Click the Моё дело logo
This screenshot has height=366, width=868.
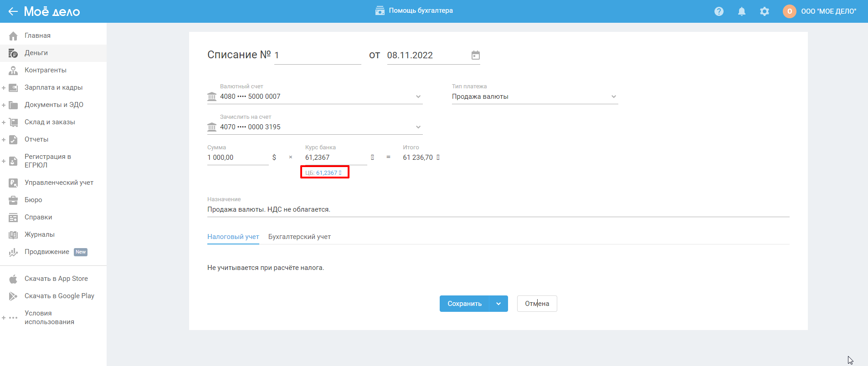[51, 11]
